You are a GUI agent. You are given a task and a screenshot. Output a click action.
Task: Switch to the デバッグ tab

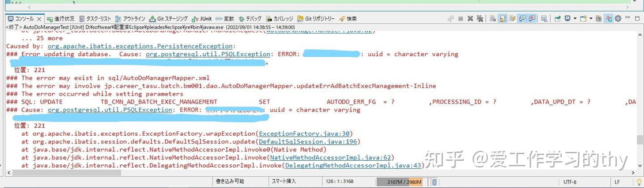(250, 19)
